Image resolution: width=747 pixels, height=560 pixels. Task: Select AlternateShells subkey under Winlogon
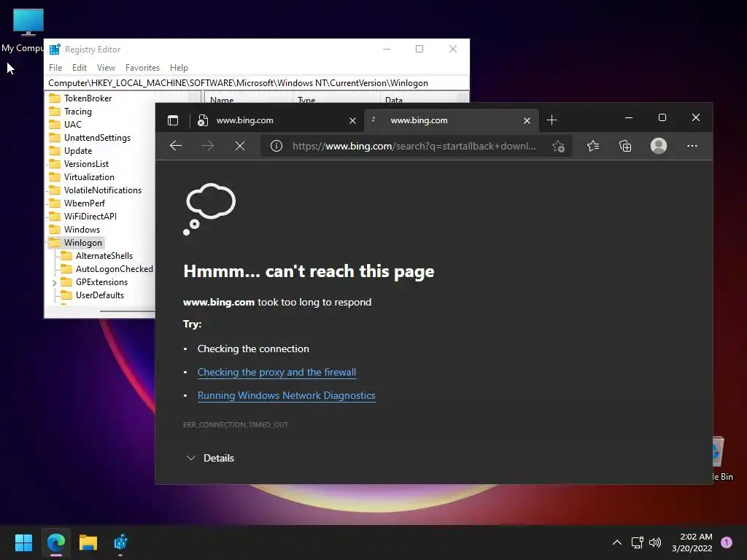(104, 256)
